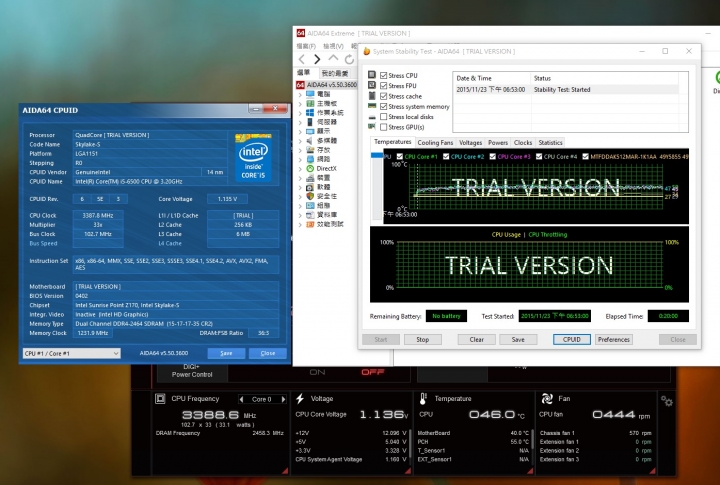Switch to the Cooling Fans tab
The image size is (720, 485).
(435, 143)
